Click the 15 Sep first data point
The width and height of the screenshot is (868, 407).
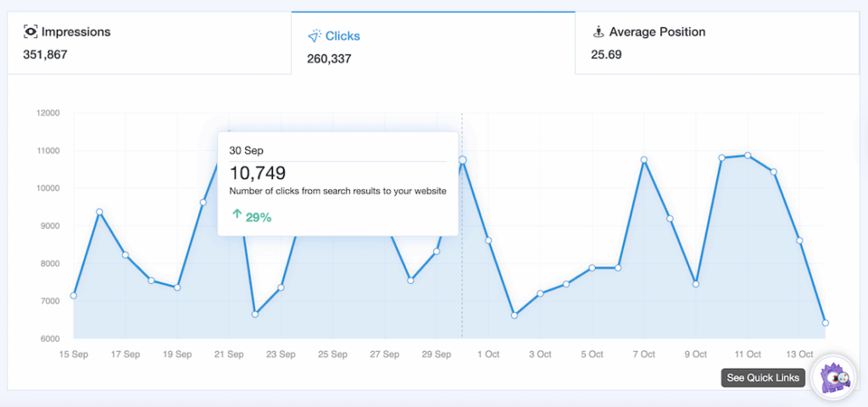point(74,296)
